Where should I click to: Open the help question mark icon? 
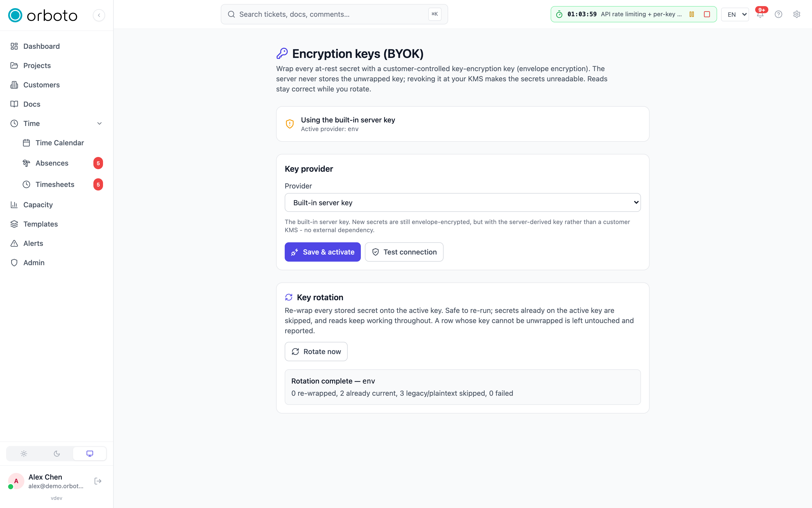click(x=778, y=14)
